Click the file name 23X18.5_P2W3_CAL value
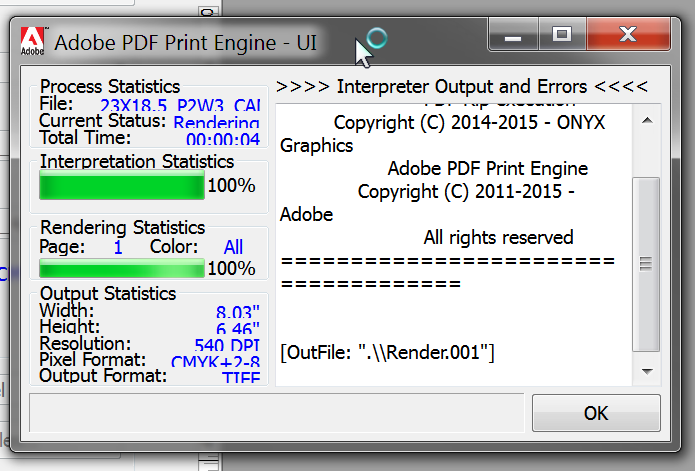695x471 pixels. point(180,105)
